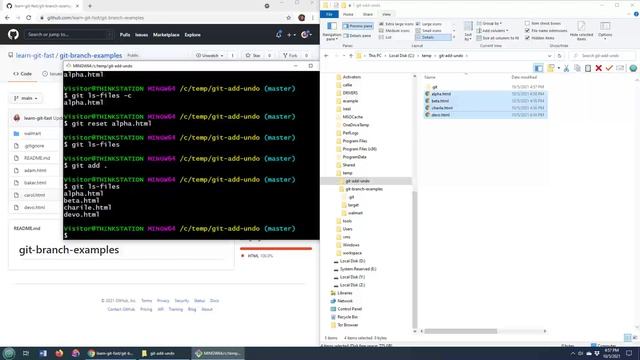640x360 pixels.
Task: Open Marketplace in GitHub header
Action: (166, 35)
